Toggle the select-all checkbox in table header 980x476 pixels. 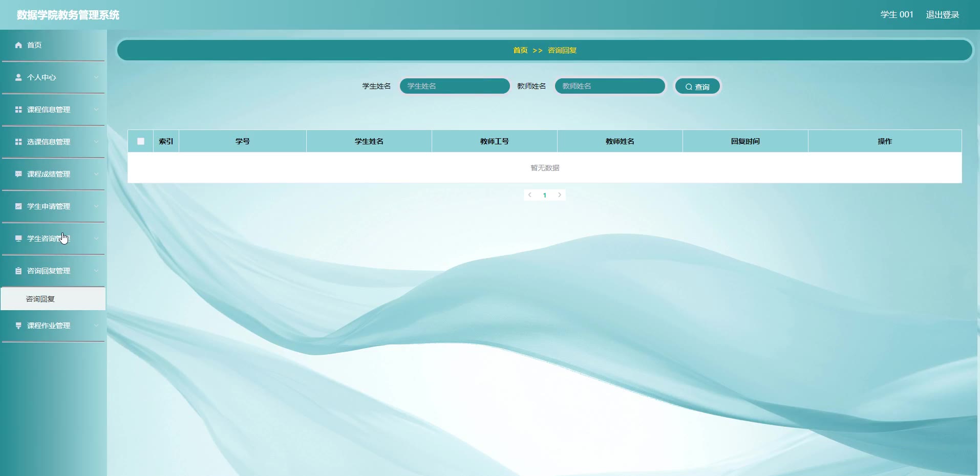point(141,141)
